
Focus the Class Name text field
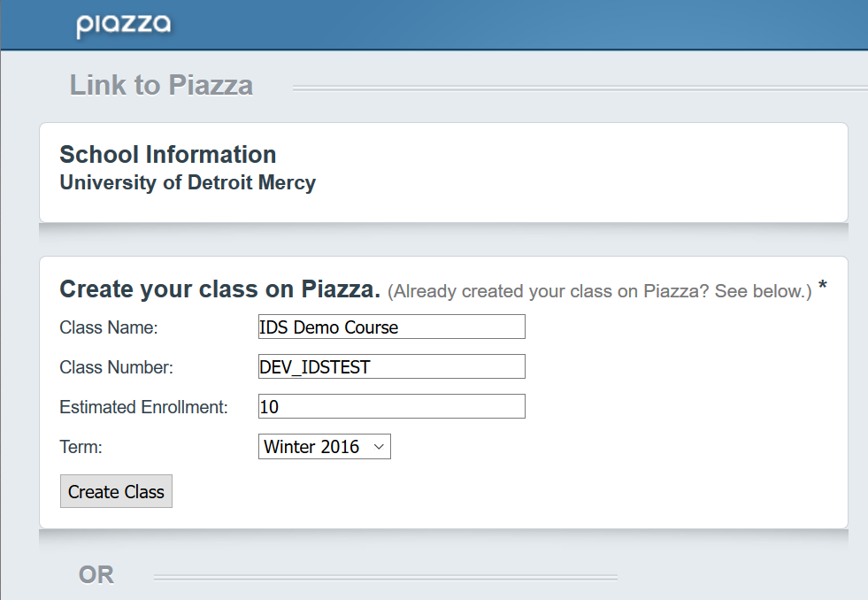[x=391, y=327]
